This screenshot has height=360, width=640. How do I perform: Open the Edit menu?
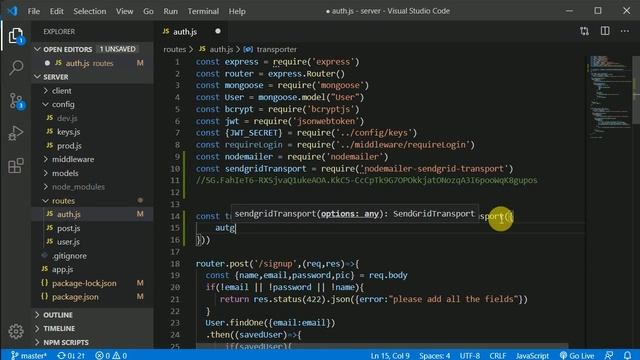tap(56, 11)
